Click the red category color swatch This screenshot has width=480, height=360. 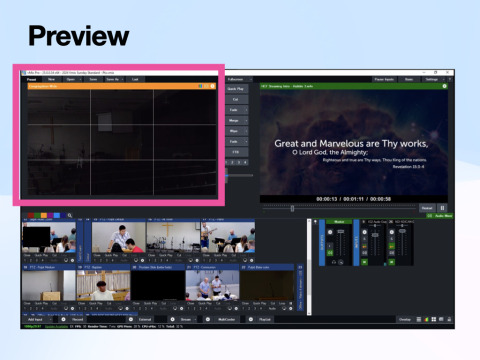(x=31, y=215)
